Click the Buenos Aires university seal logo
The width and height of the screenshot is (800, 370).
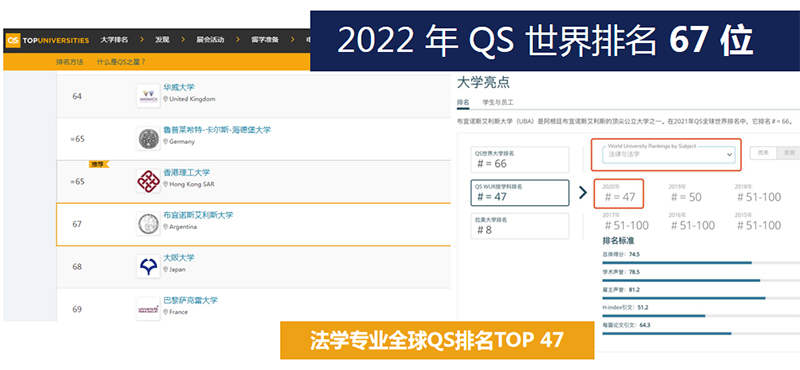(x=148, y=224)
